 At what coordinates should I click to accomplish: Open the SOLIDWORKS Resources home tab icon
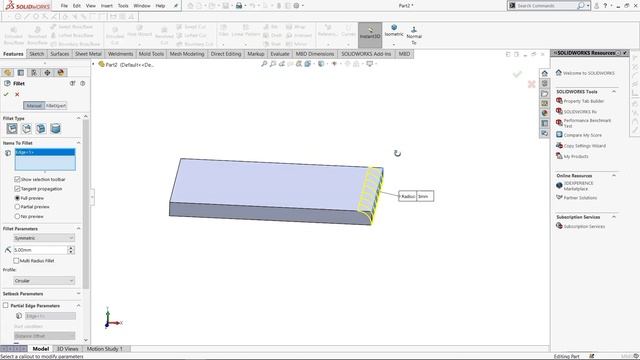(x=544, y=73)
